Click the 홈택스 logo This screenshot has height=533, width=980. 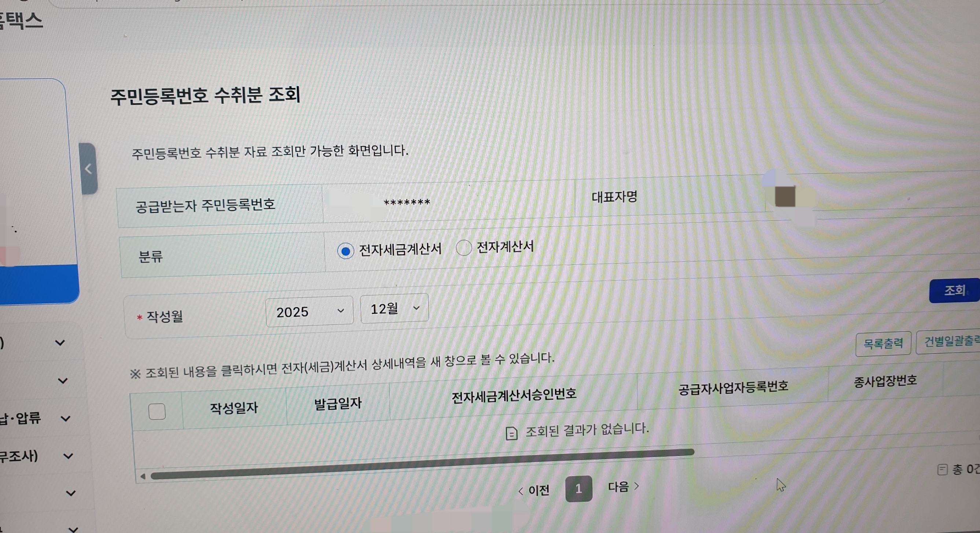[21, 21]
